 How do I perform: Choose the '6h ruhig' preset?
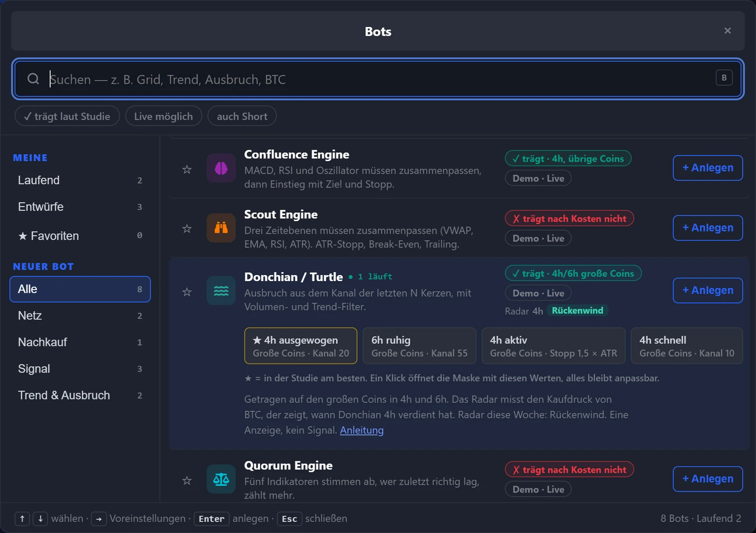click(x=419, y=346)
